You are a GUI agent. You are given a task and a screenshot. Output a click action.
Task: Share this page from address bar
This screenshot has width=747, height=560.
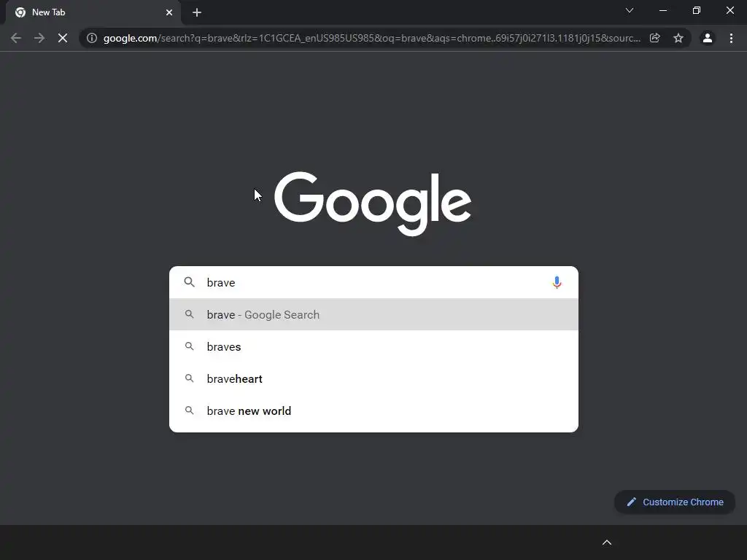[x=655, y=38]
